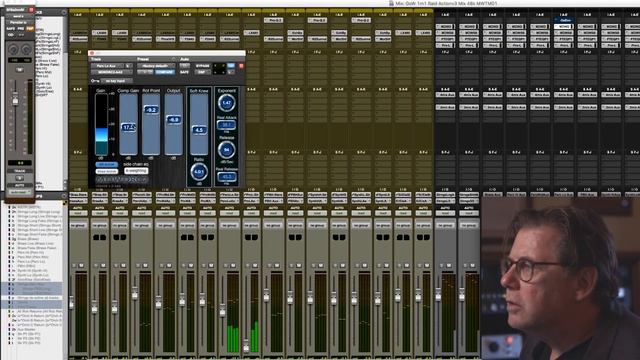Open the A-weighting side chain eq dropdown
Image resolution: width=640 pixels, height=360 pixels.
[x=136, y=171]
